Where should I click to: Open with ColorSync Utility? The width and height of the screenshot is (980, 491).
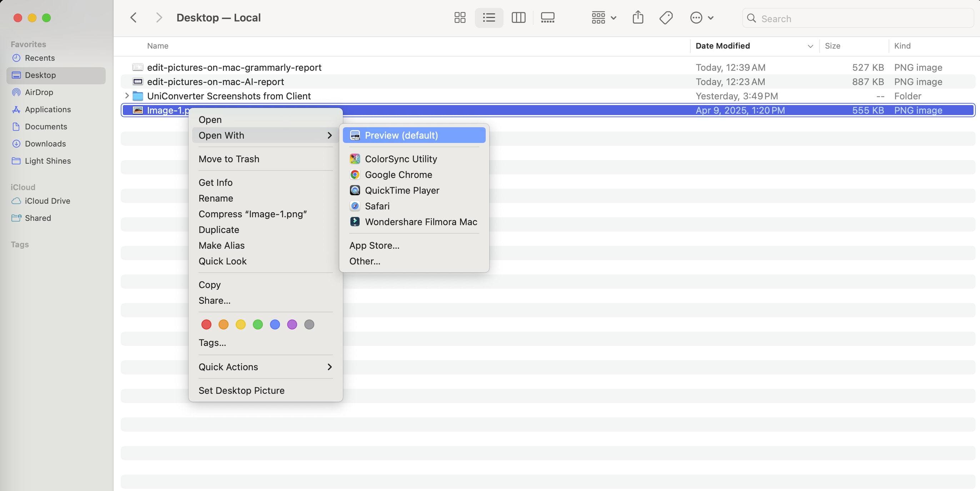click(x=401, y=159)
